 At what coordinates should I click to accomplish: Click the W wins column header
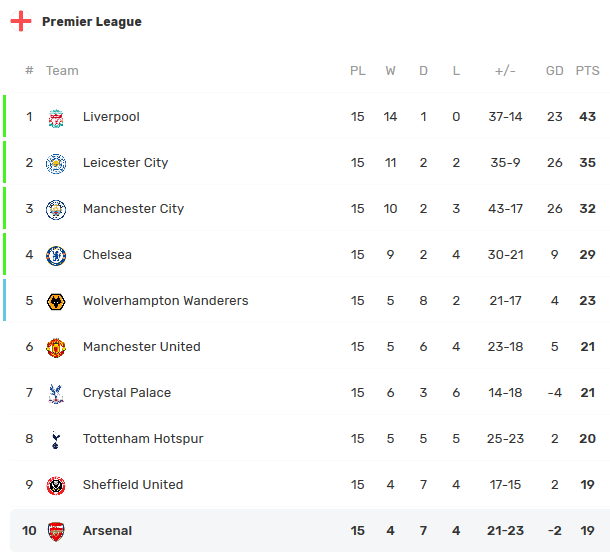390,71
